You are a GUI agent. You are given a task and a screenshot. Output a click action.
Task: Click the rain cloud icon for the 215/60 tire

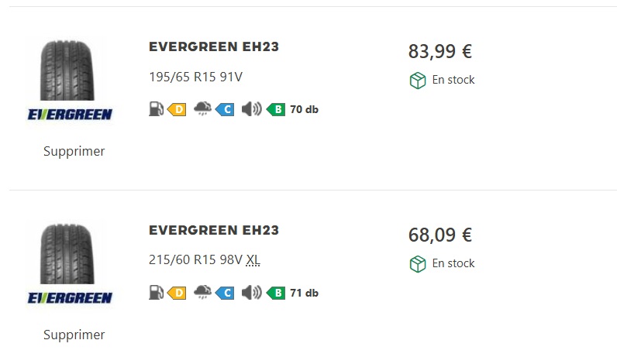[202, 293]
